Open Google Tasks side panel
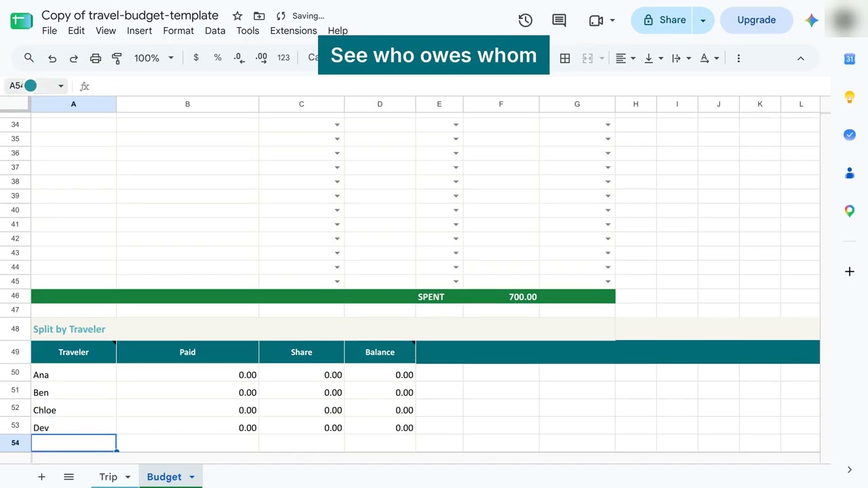The height and width of the screenshot is (488, 868). pyautogui.click(x=850, y=135)
